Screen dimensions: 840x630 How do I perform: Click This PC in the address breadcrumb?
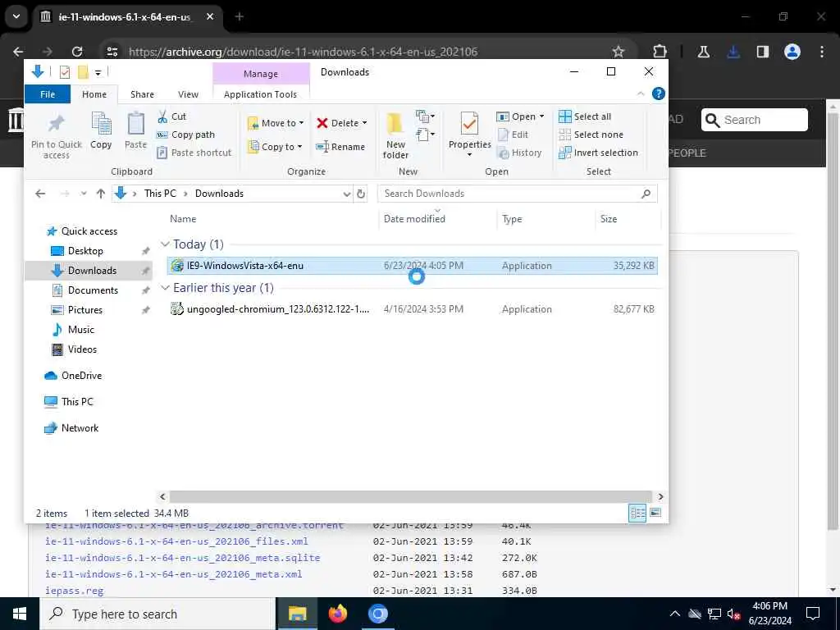click(160, 194)
